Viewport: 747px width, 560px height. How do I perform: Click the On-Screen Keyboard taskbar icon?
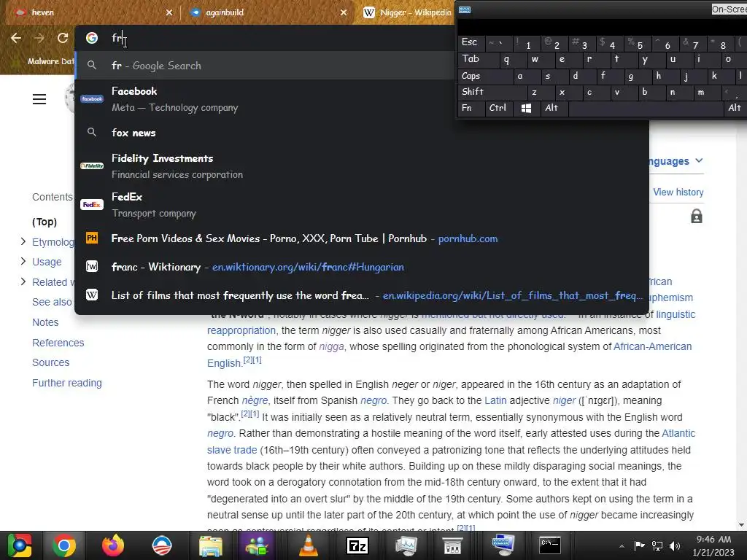pyautogui.click(x=503, y=545)
